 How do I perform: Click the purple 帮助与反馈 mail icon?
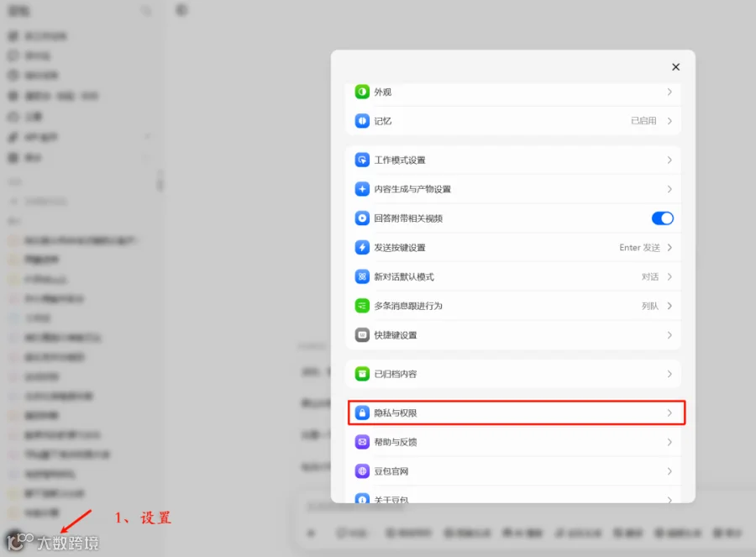[362, 442]
